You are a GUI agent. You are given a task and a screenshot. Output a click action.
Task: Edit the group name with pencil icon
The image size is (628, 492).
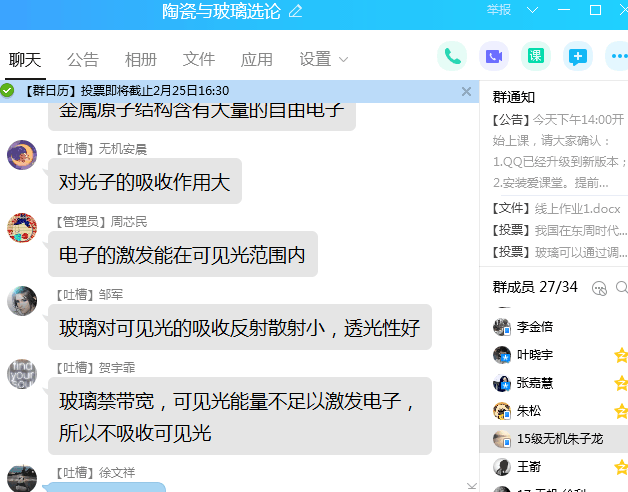(x=295, y=11)
